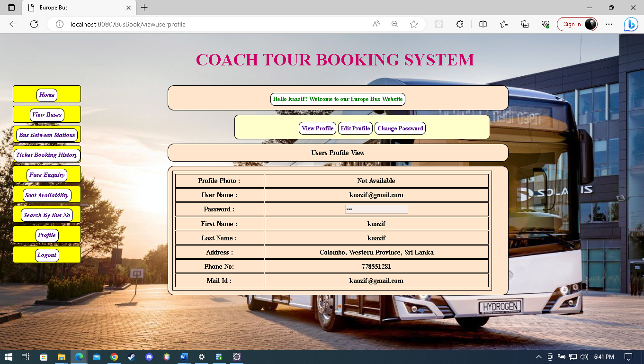Select Profile from the sidebar menu
Screen dimensions: 644x364
point(46,235)
